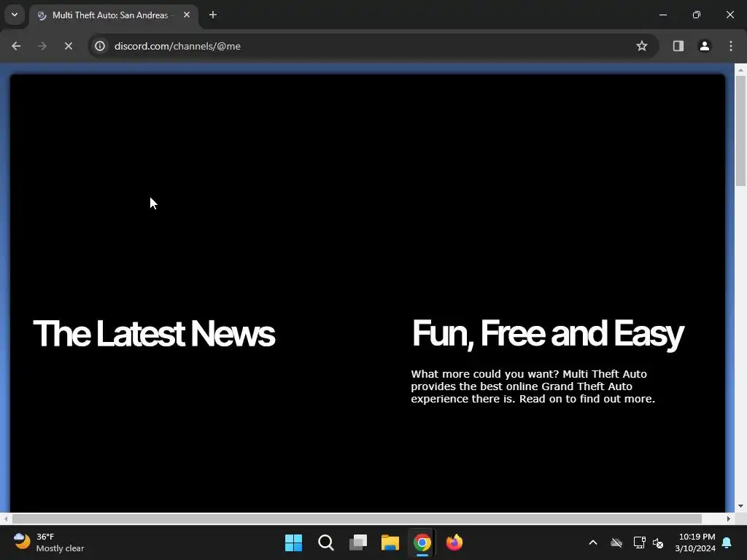Open a new browser tab
747x560 pixels.
(213, 15)
